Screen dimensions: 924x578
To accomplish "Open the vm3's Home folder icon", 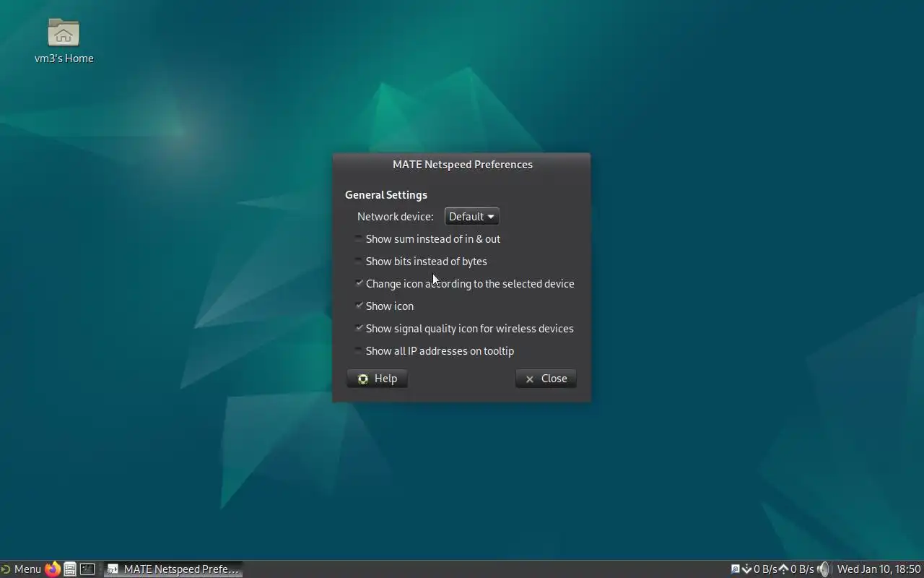I will (64, 33).
